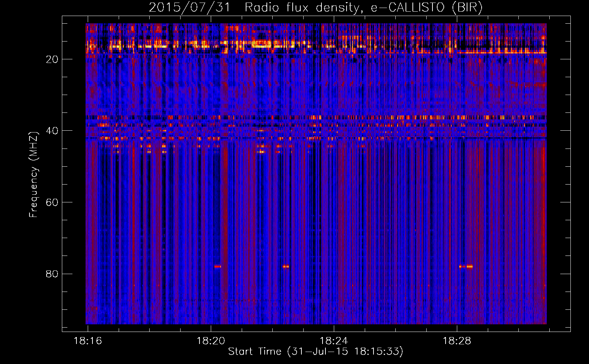This screenshot has height=364, width=589.
Task: Click the 60 MHz frequency tick label
Action: [x=52, y=202]
